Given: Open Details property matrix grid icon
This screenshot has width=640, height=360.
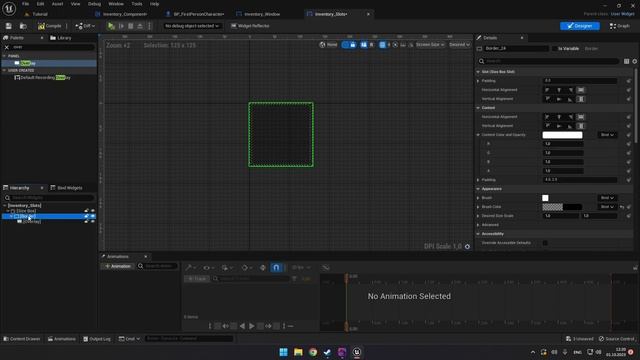Looking at the screenshot, I should 627,61.
